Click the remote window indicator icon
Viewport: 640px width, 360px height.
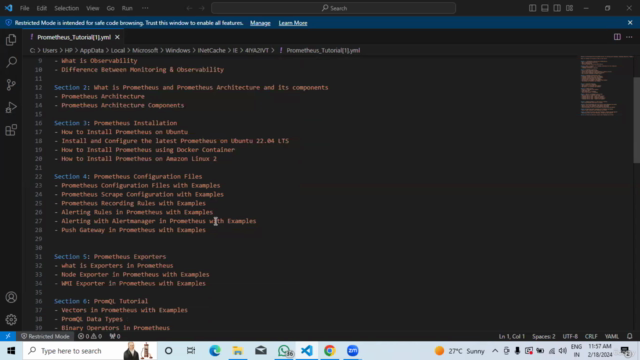(x=8, y=336)
